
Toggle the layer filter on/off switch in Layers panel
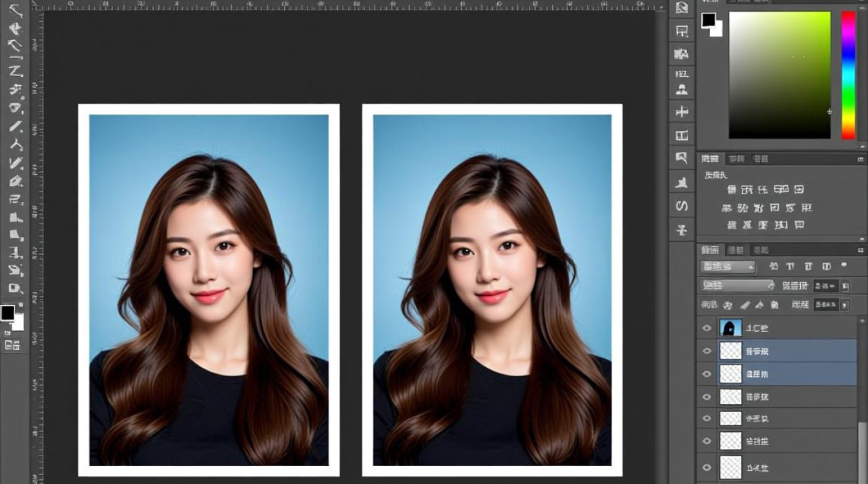click(843, 266)
